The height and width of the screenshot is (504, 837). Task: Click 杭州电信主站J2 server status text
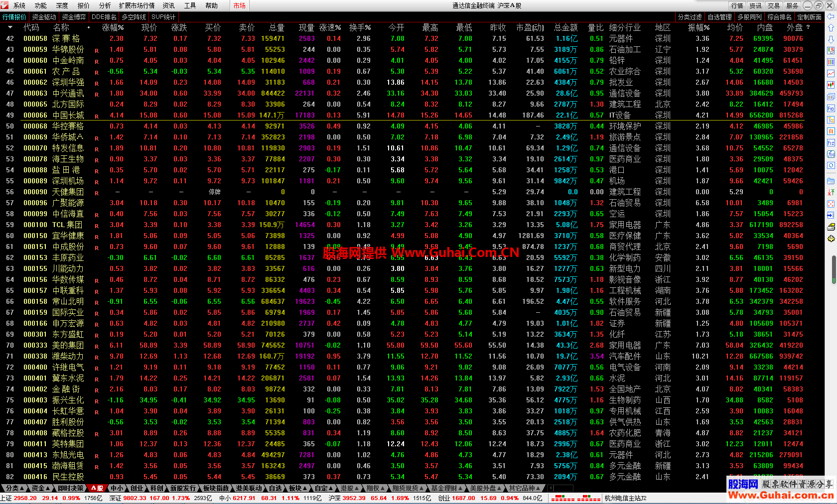click(625, 498)
